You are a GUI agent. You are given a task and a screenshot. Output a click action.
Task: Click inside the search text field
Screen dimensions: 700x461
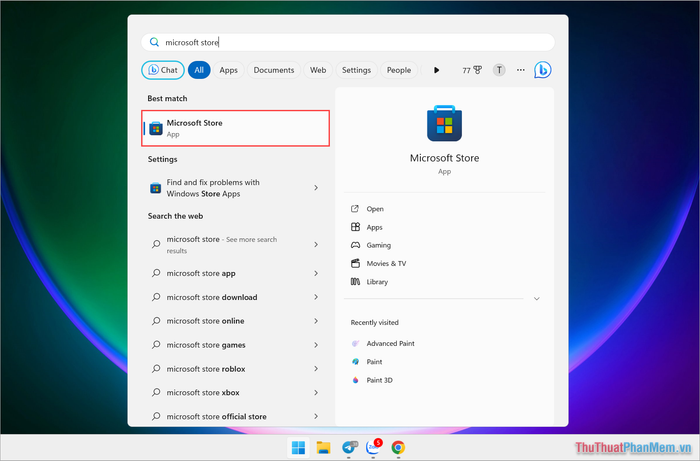(348, 42)
